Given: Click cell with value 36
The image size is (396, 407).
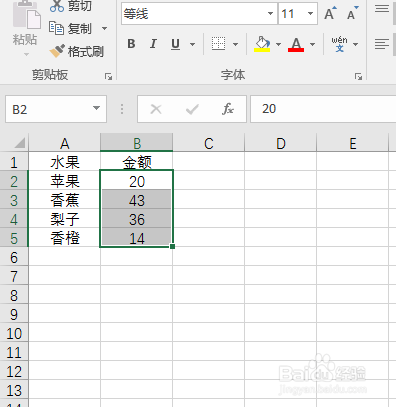Looking at the screenshot, I should tap(137, 219).
